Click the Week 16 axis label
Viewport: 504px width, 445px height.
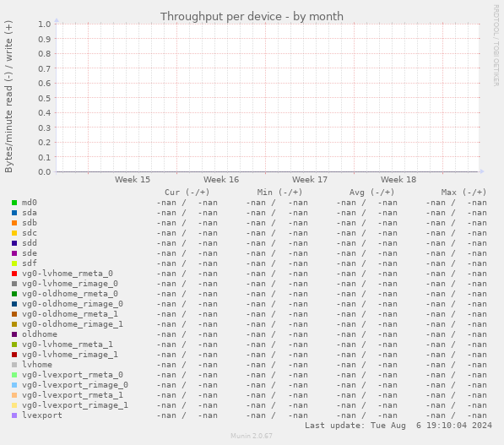pyautogui.click(x=221, y=179)
